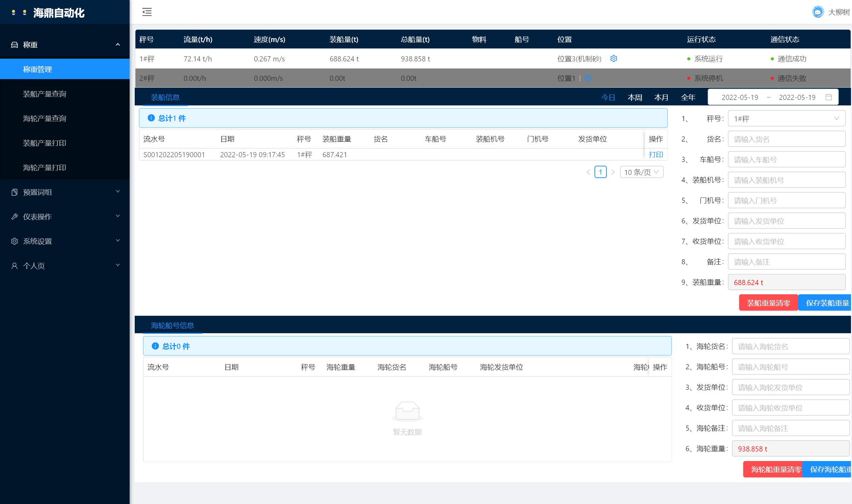Screen dimensions: 852x504
Task: Click gear icon next to 位置1
Action: [588, 78]
